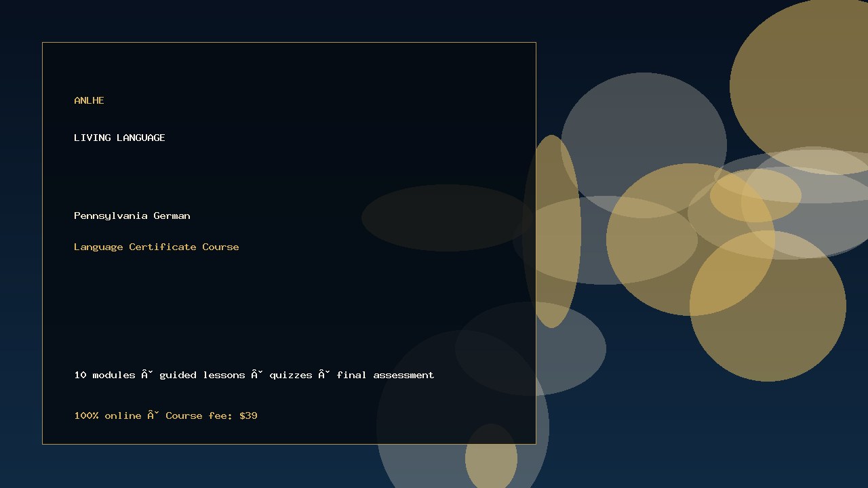The height and width of the screenshot is (488, 868).
Task: Click the Pennsylvania German title
Action: pyautogui.click(x=132, y=216)
